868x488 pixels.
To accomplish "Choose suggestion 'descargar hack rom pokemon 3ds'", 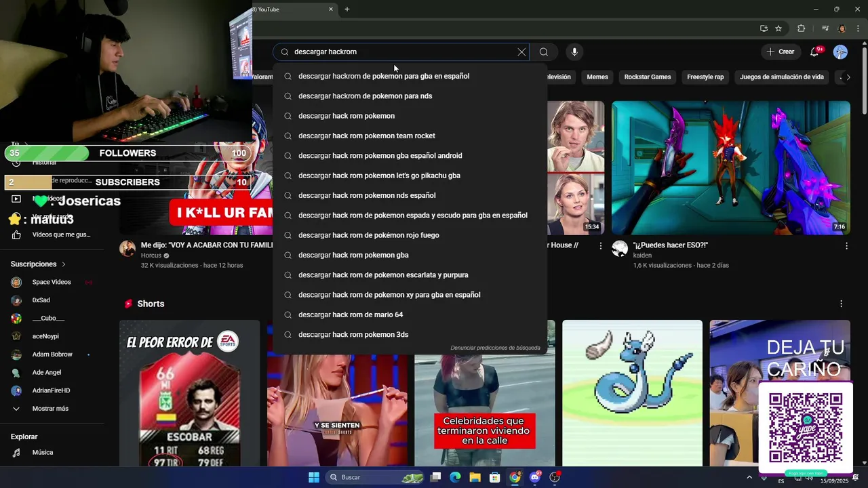I will (410, 335).
